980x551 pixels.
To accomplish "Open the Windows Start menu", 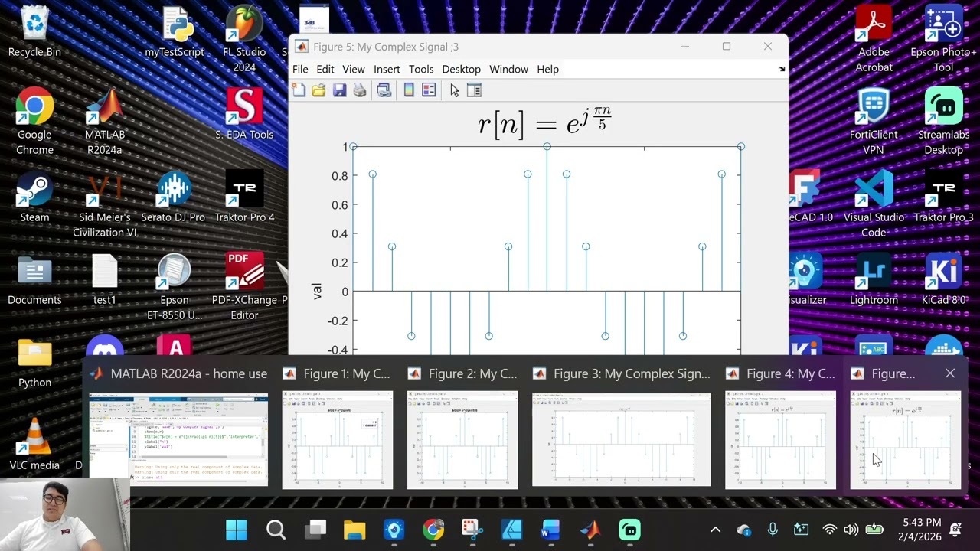I will click(237, 530).
